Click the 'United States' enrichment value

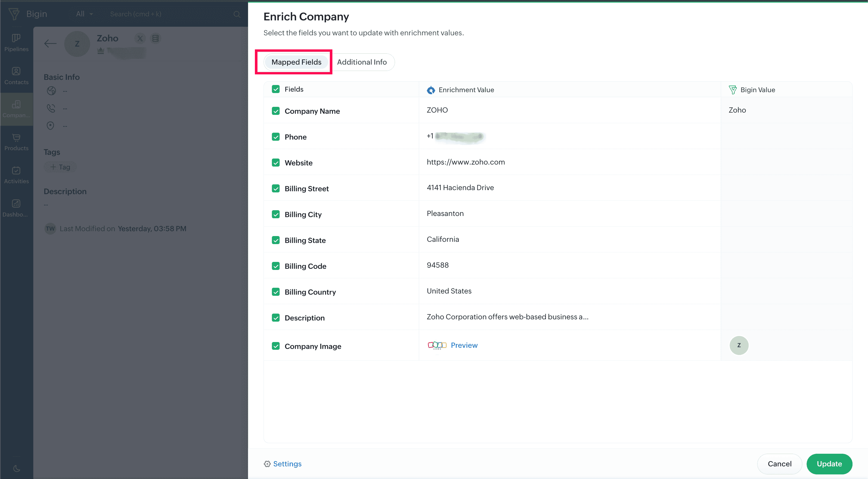tap(449, 291)
